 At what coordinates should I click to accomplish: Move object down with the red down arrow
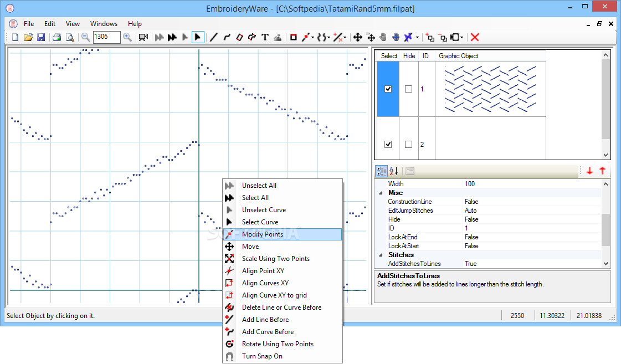click(x=590, y=171)
